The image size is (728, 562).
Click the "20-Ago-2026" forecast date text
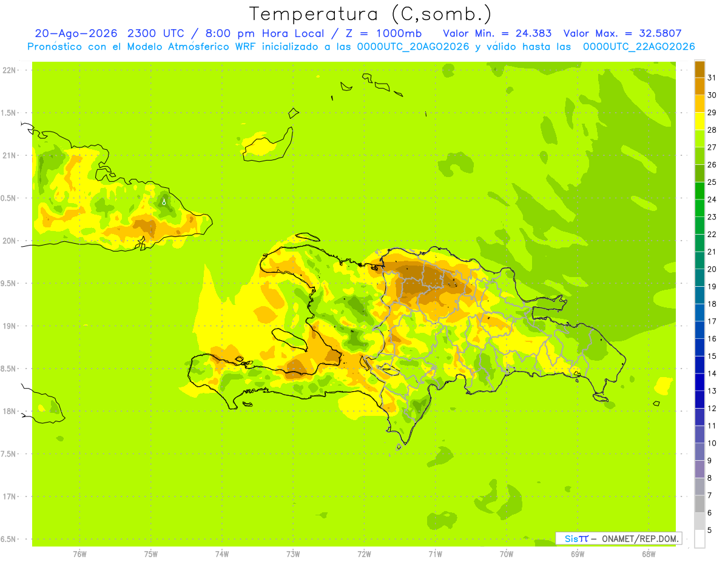(x=77, y=33)
